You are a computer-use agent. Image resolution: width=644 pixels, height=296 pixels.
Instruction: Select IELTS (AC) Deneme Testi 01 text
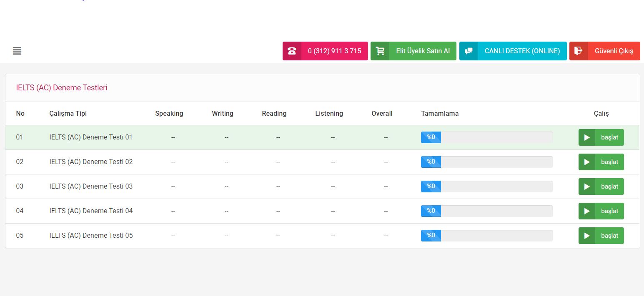(x=91, y=137)
